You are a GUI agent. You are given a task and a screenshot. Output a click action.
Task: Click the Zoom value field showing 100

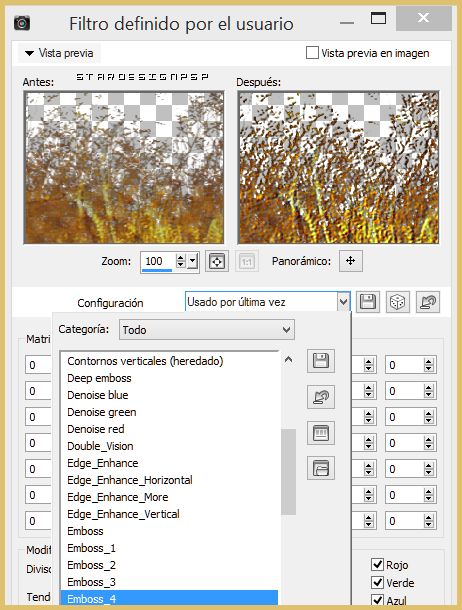[x=158, y=261]
